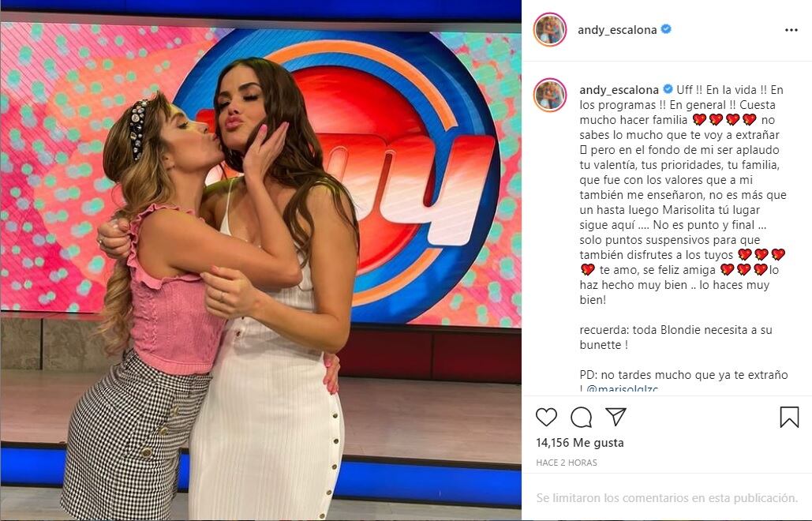This screenshot has height=521, width=812.
Task: Open andy_escalona profile picture in header
Action: pos(550,29)
